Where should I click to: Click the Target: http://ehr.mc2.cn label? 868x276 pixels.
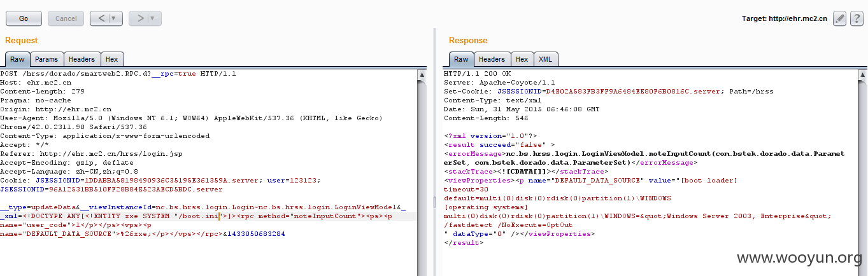(x=785, y=19)
